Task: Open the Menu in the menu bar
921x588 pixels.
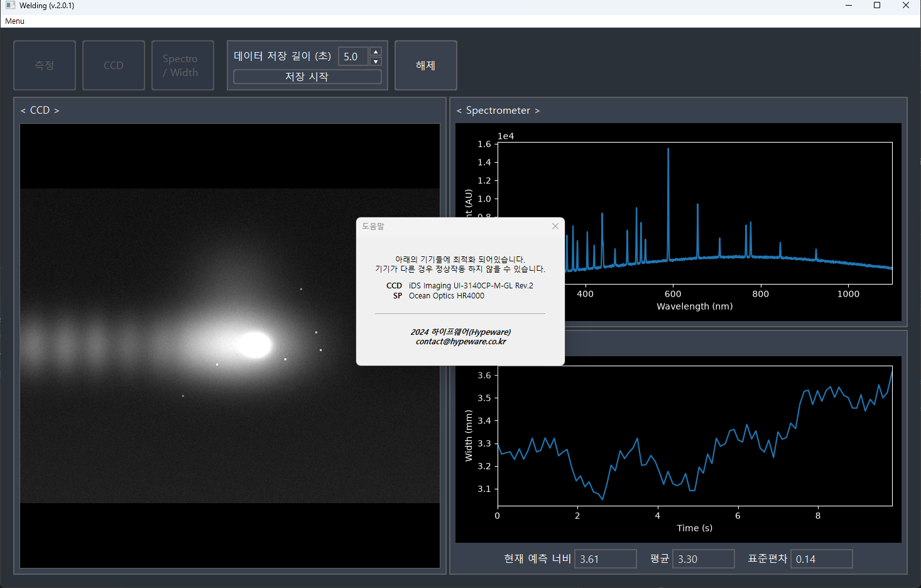Action: pos(14,21)
